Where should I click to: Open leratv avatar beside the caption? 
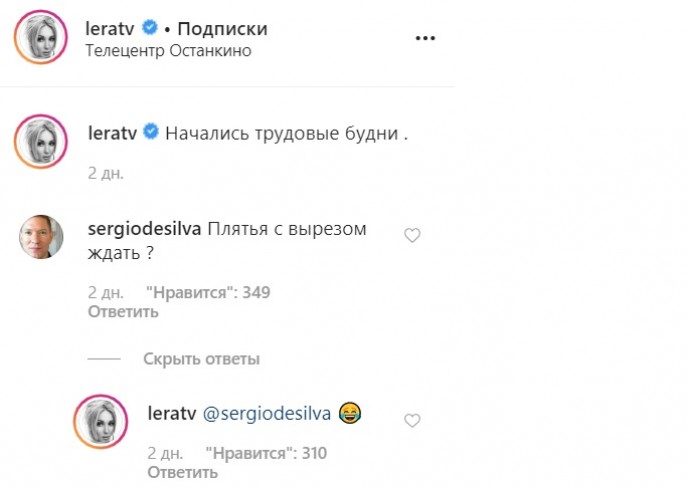click(x=40, y=141)
